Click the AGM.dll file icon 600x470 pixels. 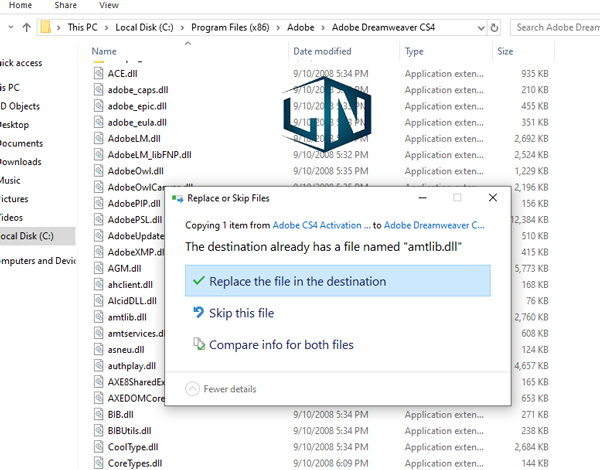98,268
